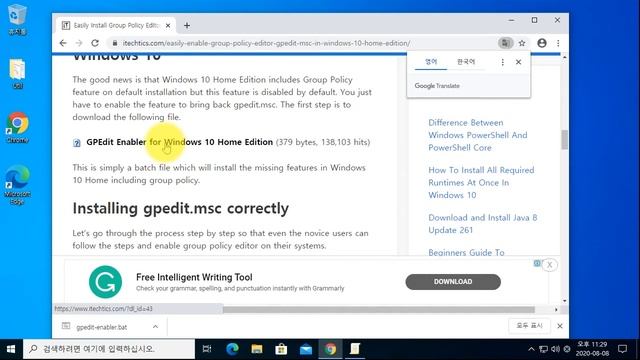The height and width of the screenshot is (360, 640).
Task: Click the horizontal page scrollbar
Action: pyautogui.click(x=378, y=309)
